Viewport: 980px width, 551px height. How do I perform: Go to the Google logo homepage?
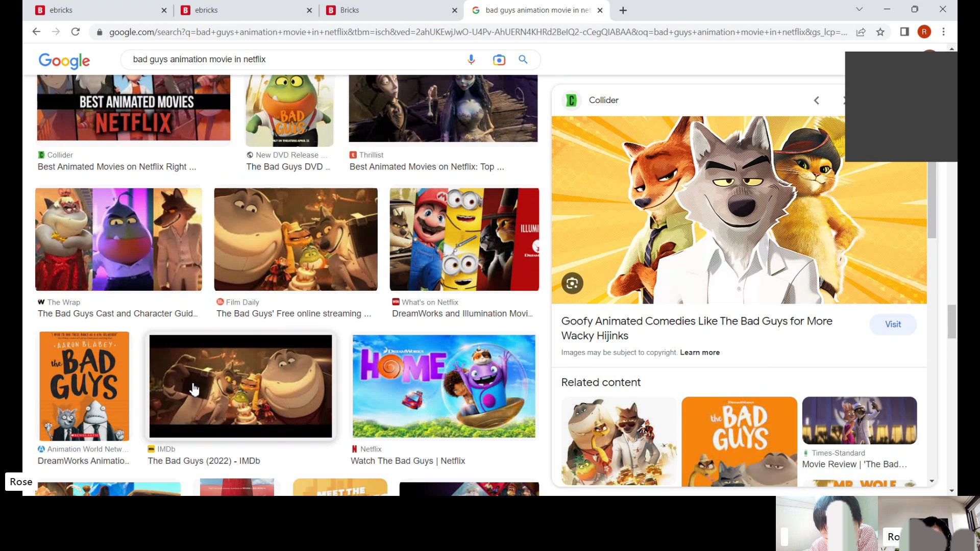pyautogui.click(x=64, y=60)
